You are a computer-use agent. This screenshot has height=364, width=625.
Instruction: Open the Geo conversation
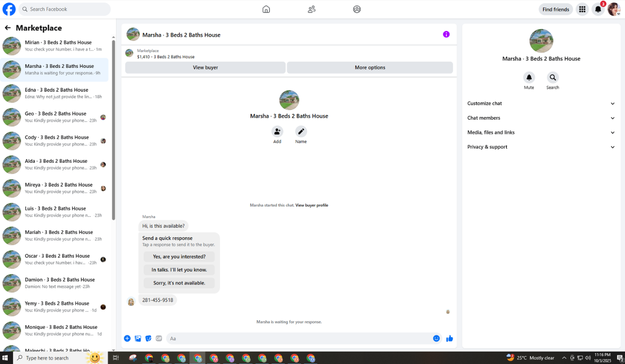click(54, 117)
